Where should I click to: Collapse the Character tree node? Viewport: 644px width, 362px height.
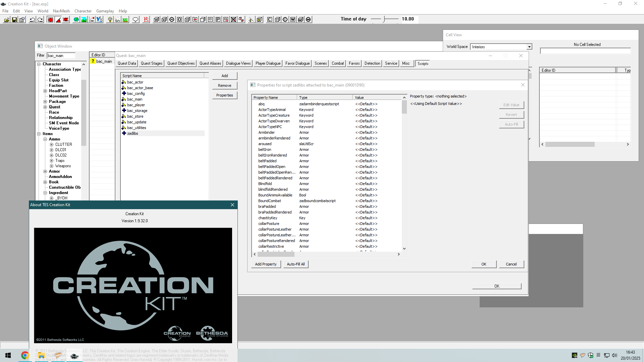[39, 64]
